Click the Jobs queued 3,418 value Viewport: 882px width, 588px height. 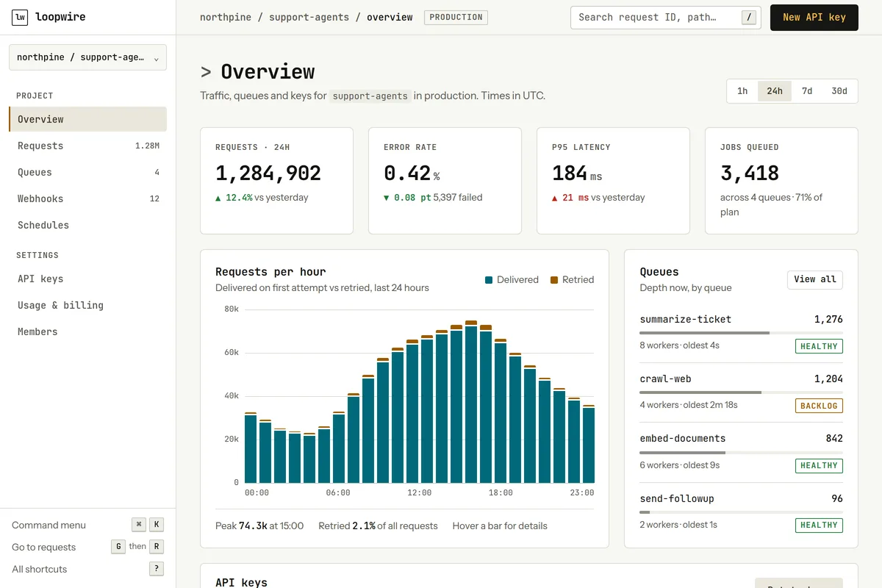750,173
